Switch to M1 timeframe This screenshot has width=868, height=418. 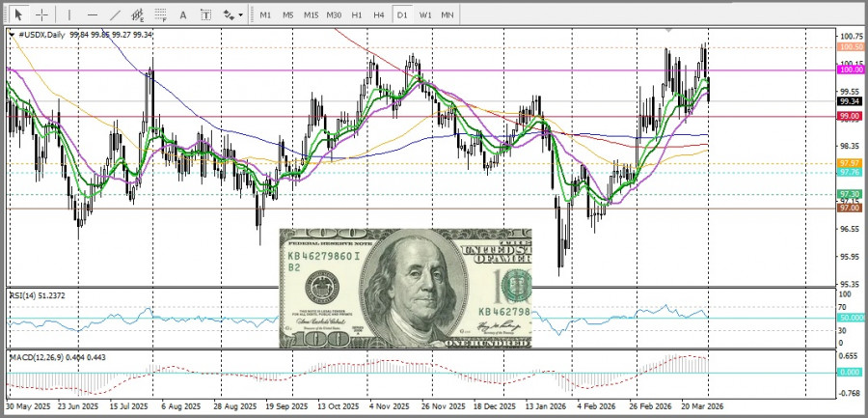coord(265,15)
